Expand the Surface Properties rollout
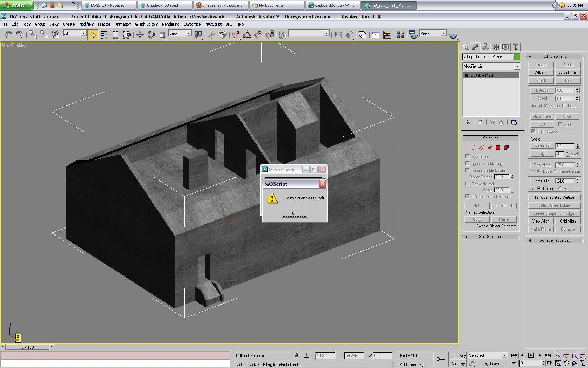Image resolution: width=588 pixels, height=368 pixels. tap(554, 240)
